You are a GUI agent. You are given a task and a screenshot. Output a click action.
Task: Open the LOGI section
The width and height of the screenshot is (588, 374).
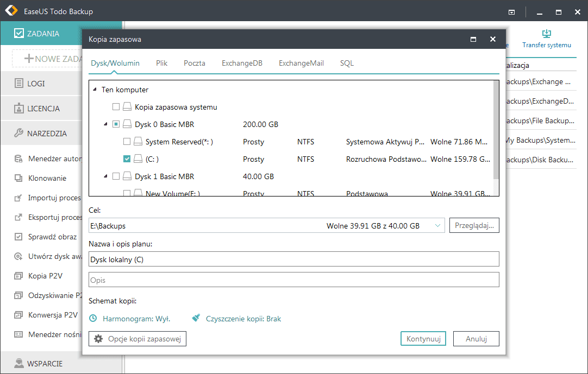point(36,84)
